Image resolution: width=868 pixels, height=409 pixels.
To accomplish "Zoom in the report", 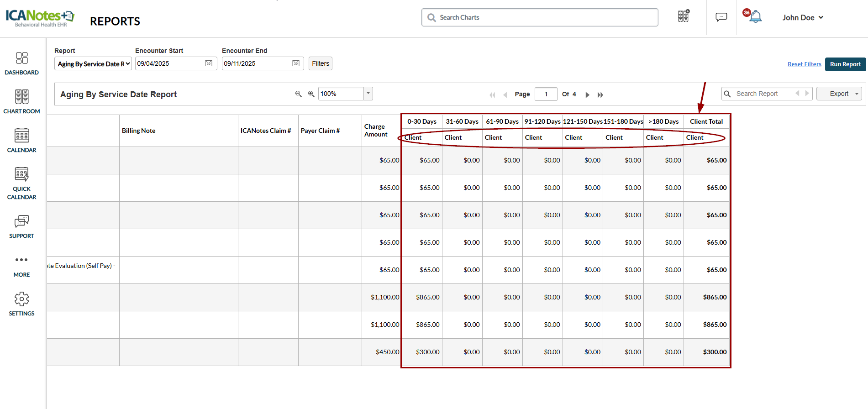I will coord(311,94).
